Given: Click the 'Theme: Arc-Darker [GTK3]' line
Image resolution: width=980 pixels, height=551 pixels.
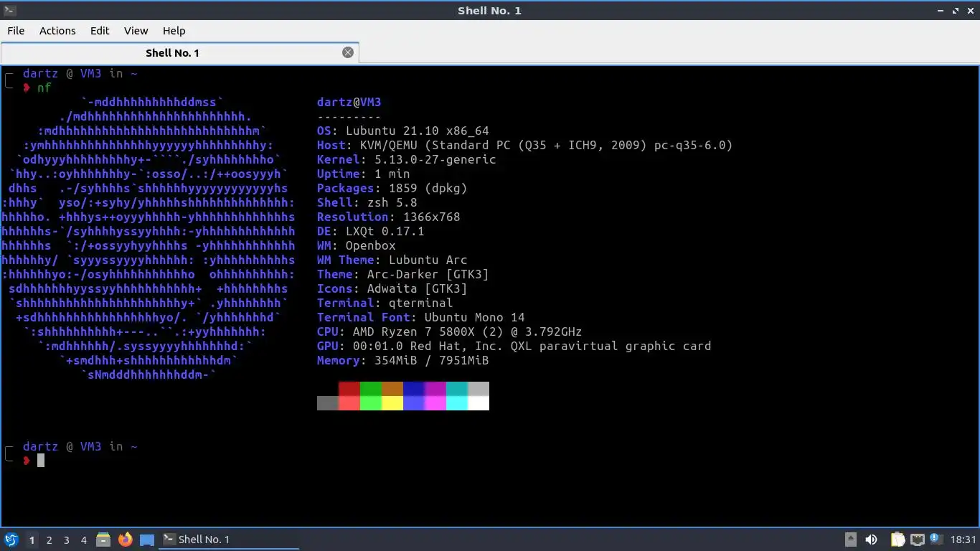Looking at the screenshot, I should tap(403, 274).
